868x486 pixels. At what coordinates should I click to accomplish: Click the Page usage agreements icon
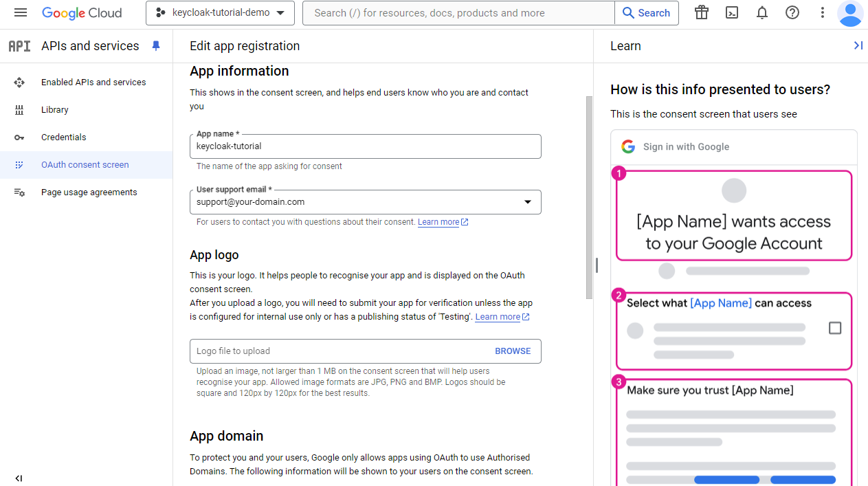pos(19,192)
